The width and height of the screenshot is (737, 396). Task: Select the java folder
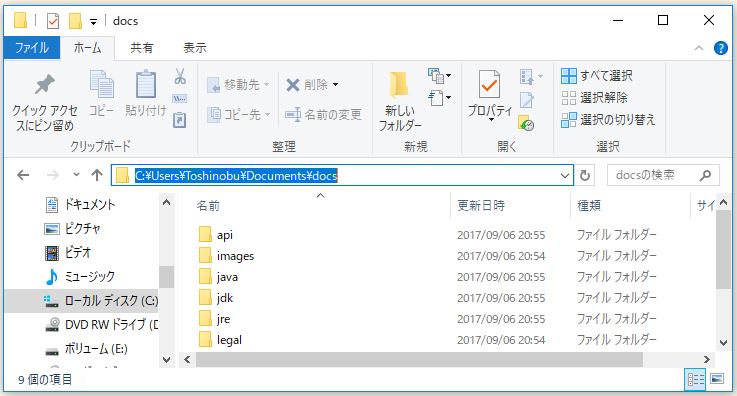coord(219,277)
